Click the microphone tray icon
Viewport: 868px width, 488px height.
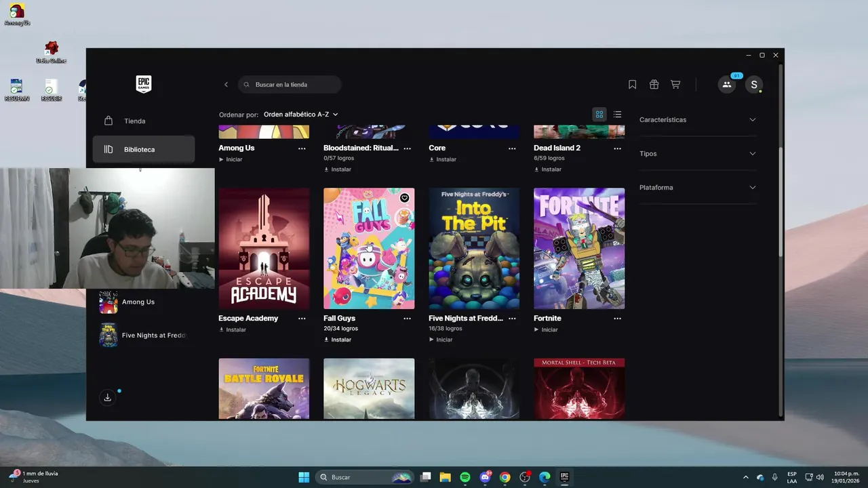point(774,477)
